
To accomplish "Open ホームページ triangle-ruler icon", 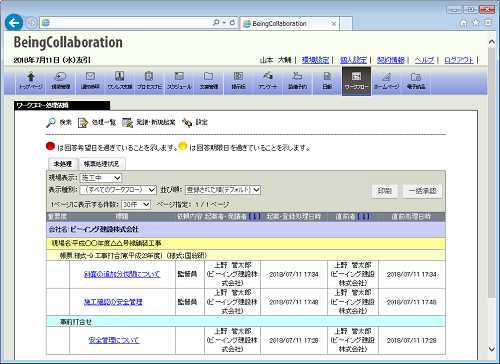I will pyautogui.click(x=386, y=81).
